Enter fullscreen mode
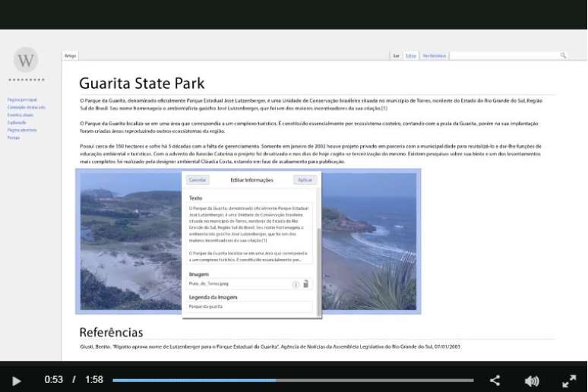 (568, 381)
